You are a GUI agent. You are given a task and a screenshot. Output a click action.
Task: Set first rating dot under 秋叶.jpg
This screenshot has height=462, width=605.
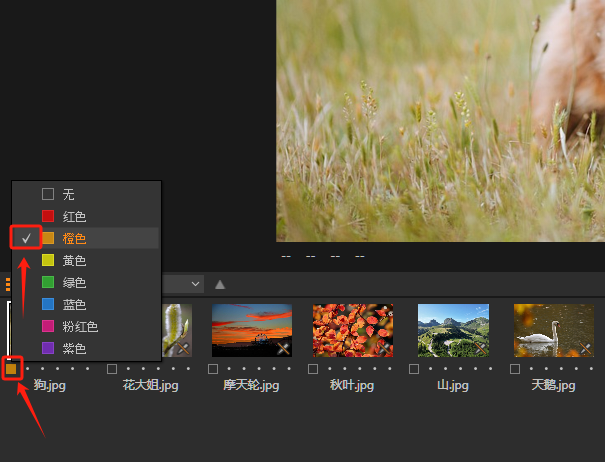[x=330, y=369]
